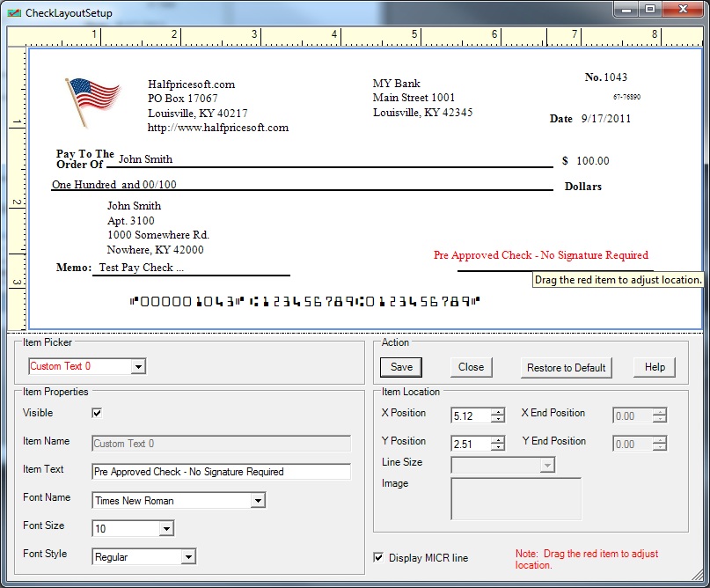Toggle the Visible checkbox
This screenshot has width=710, height=588.
pyautogui.click(x=97, y=413)
